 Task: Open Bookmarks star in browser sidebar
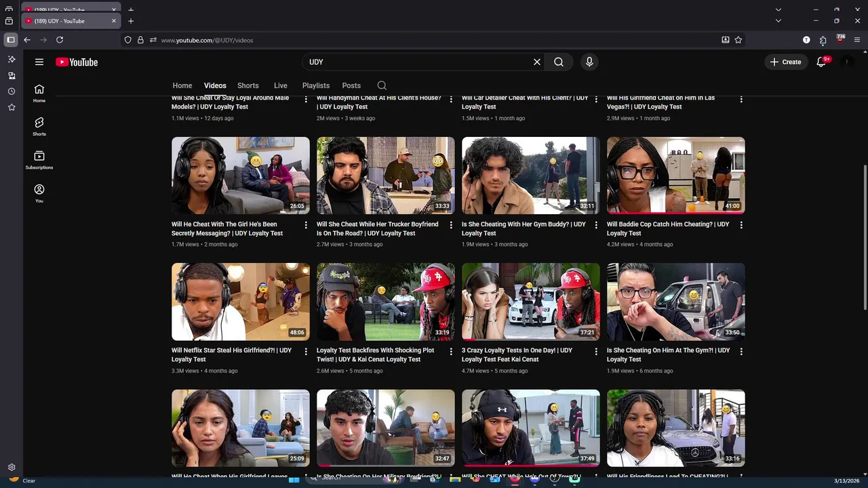12,107
